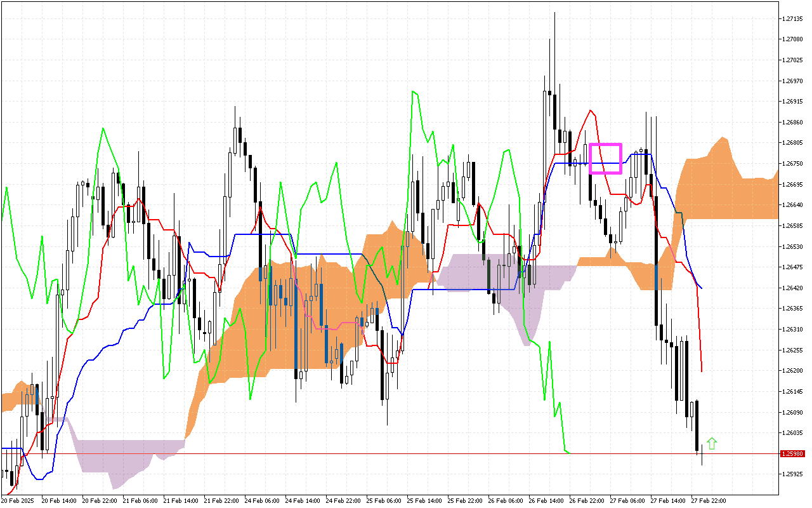This screenshot has width=812, height=508.
Task: Select the 1.26585 price level label
Action: tap(794, 226)
